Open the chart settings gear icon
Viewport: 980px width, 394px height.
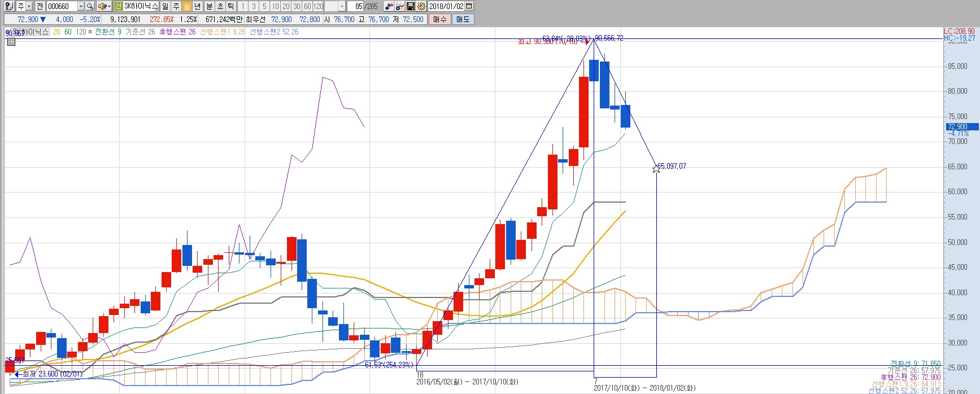[x=421, y=6]
